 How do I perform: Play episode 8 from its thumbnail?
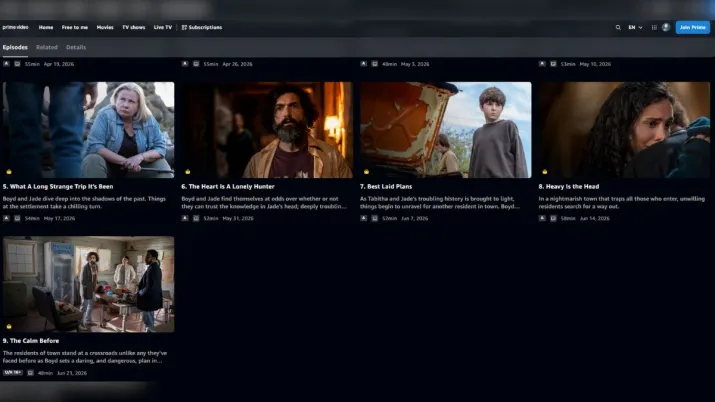[x=624, y=130]
